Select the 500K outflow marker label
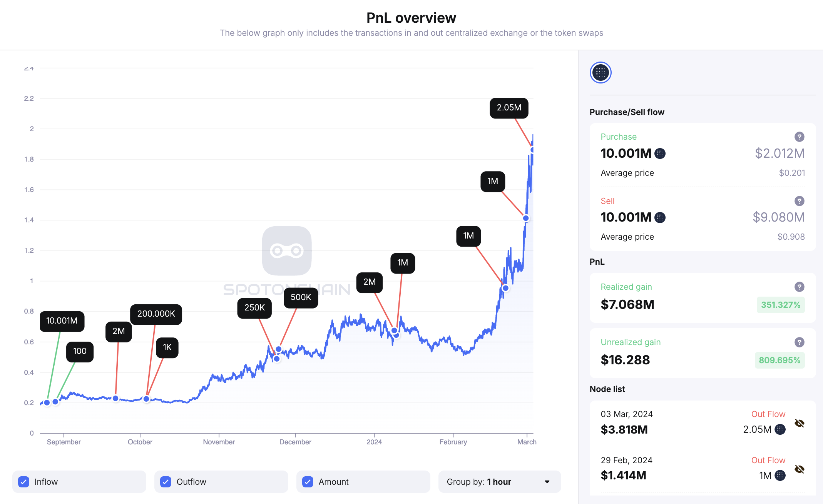Viewport: 823px width, 504px height. point(301,297)
